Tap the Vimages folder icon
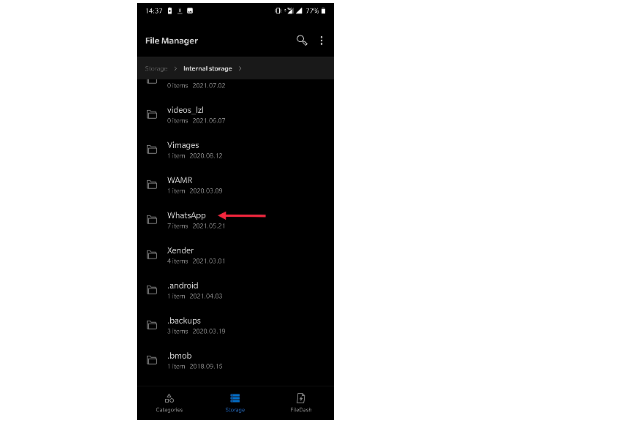 (152, 149)
